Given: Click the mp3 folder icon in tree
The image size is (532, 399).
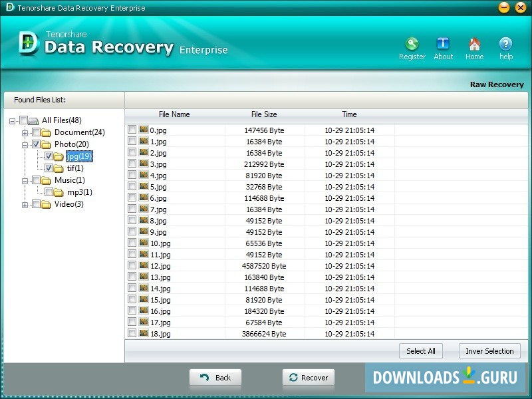Looking at the screenshot, I should pos(59,192).
